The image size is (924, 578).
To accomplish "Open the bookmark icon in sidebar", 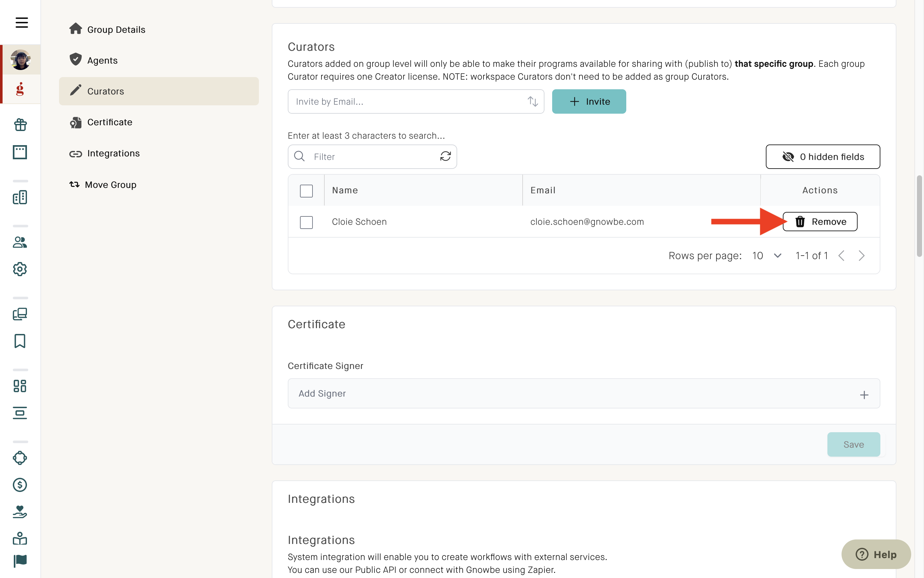I will 20,341.
